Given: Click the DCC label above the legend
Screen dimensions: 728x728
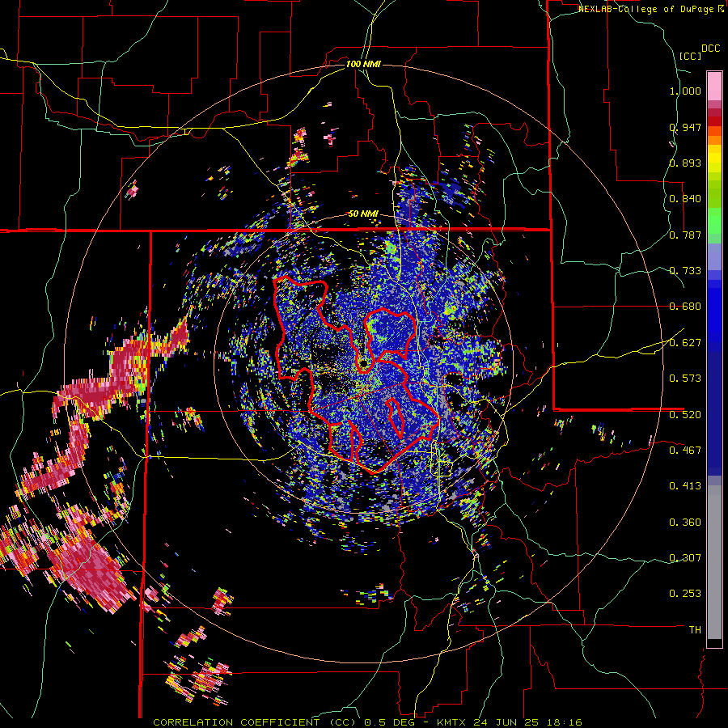Looking at the screenshot, I should (x=711, y=49).
